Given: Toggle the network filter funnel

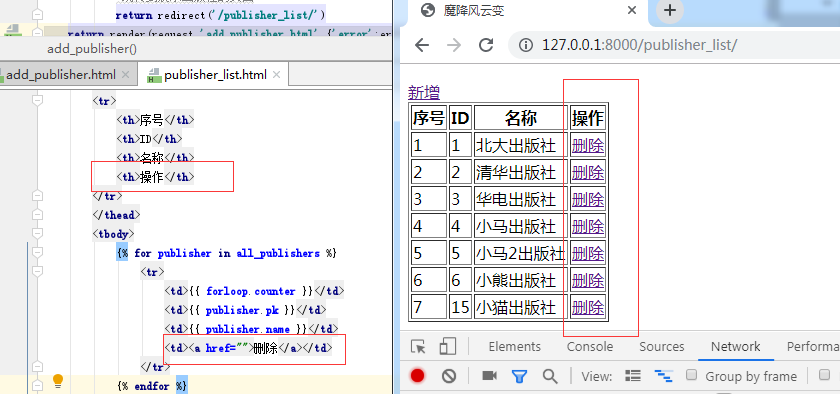Looking at the screenshot, I should point(519,376).
